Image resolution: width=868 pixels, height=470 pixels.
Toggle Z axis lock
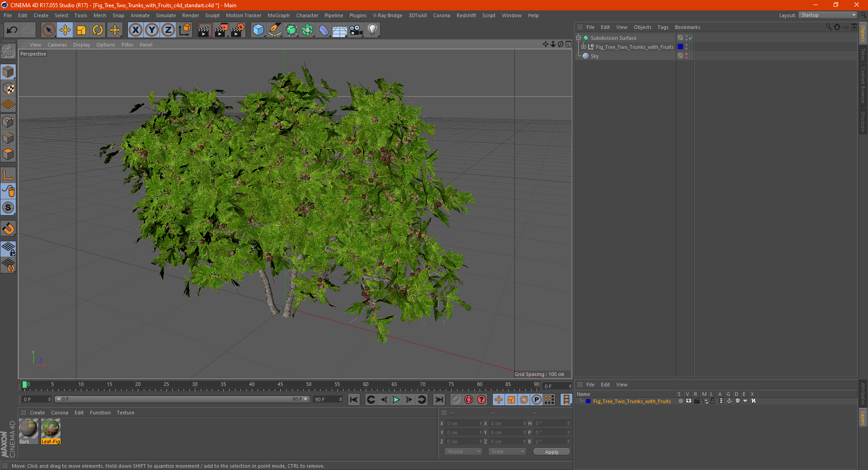pos(168,30)
